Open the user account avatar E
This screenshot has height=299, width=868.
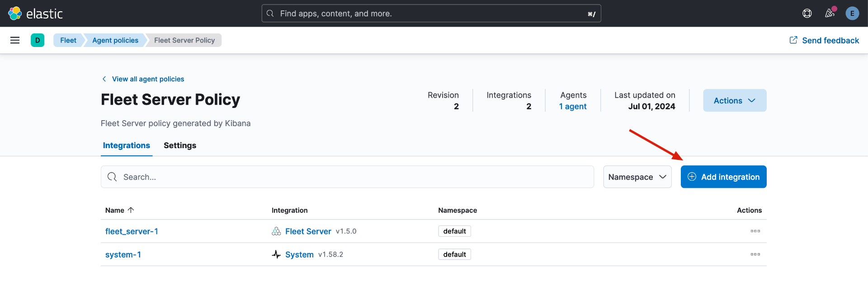coord(852,14)
